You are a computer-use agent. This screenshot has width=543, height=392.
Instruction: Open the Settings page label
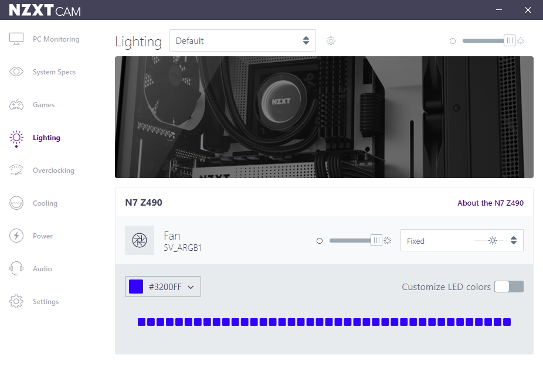click(46, 302)
